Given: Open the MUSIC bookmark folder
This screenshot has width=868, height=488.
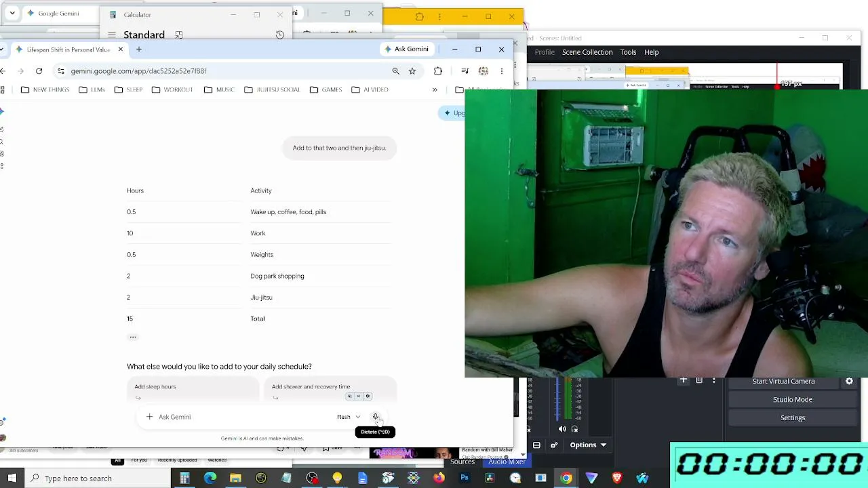Looking at the screenshot, I should pos(219,89).
